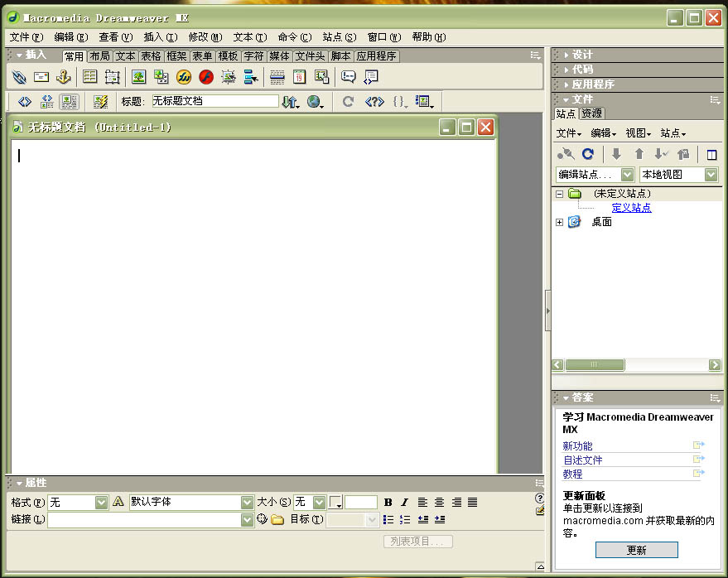Insert a named anchor via the anchor icon
This screenshot has height=578, width=728.
point(63,77)
